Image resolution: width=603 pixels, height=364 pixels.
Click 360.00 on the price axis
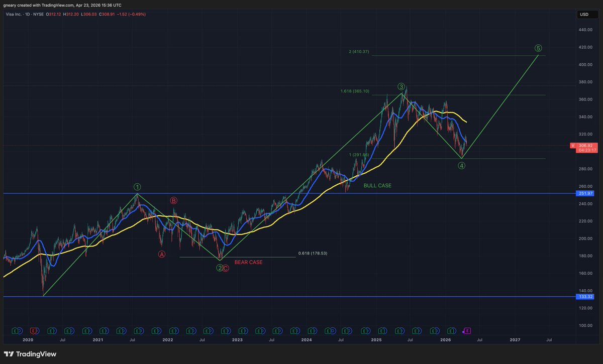tap(586, 99)
